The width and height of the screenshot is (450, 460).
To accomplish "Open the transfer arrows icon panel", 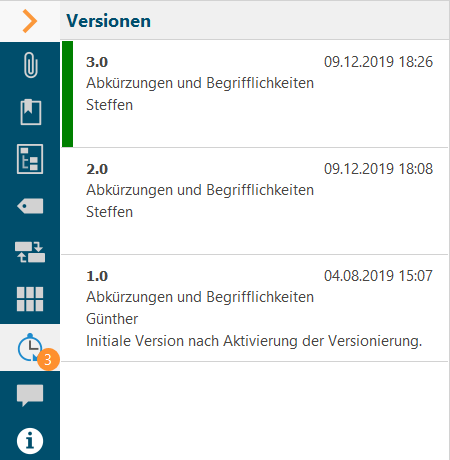I will pos(30,252).
